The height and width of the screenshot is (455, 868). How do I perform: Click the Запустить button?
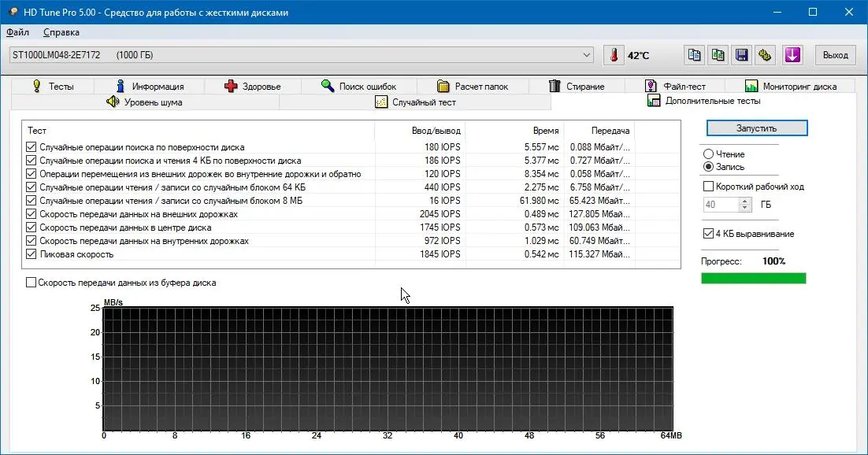(x=757, y=128)
